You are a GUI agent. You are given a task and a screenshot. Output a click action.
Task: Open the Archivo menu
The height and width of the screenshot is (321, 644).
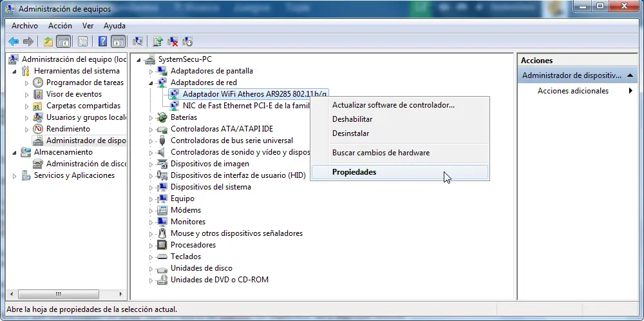(x=24, y=26)
